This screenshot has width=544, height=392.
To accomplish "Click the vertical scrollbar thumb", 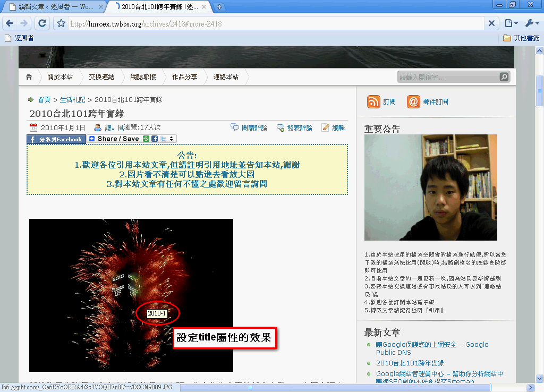I will 540,91.
